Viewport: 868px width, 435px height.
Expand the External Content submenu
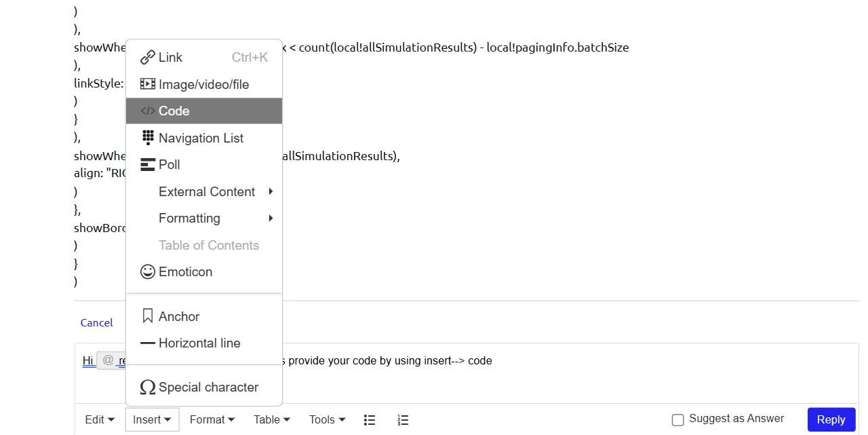pyautogui.click(x=204, y=191)
